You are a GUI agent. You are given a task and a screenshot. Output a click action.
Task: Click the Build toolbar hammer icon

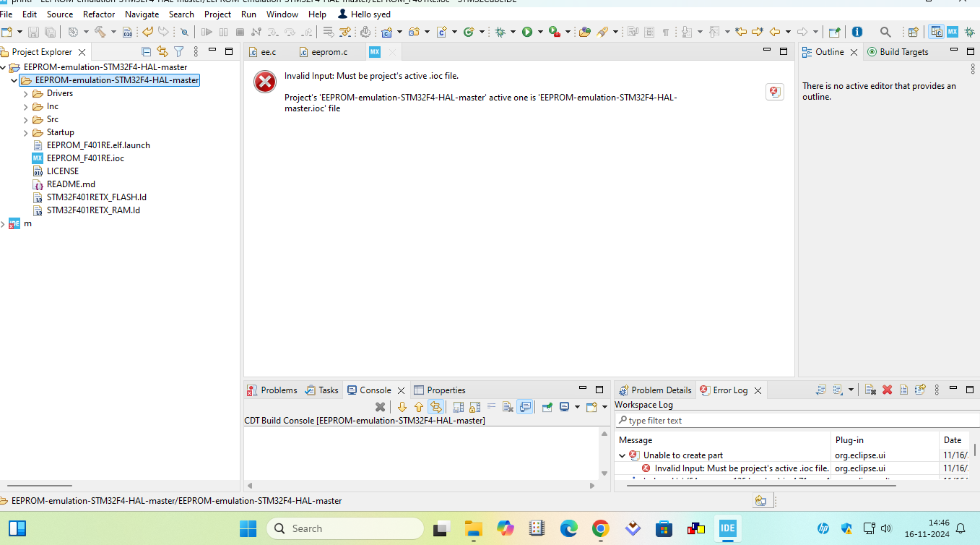coord(102,32)
